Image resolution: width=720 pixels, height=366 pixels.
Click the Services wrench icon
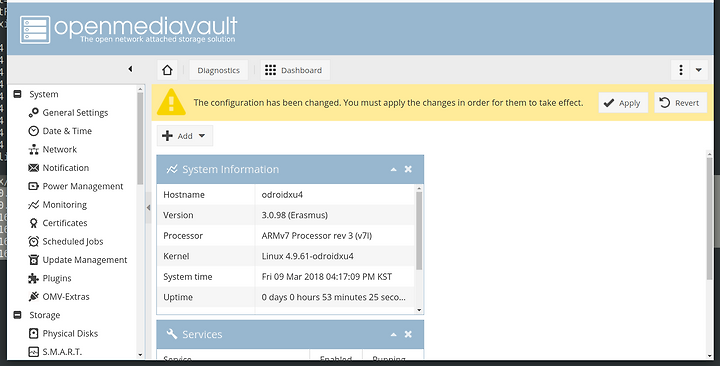pos(172,334)
